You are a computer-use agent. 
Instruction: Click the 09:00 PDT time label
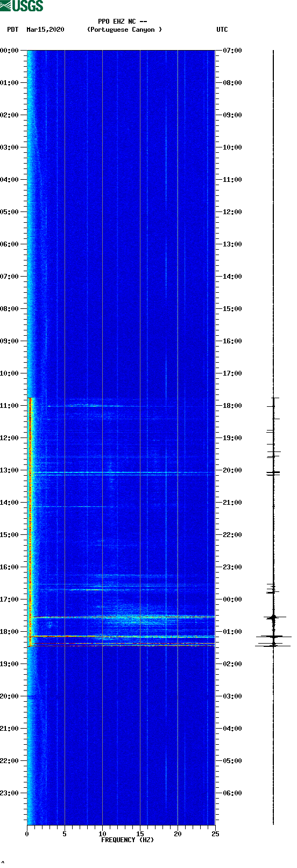10,341
